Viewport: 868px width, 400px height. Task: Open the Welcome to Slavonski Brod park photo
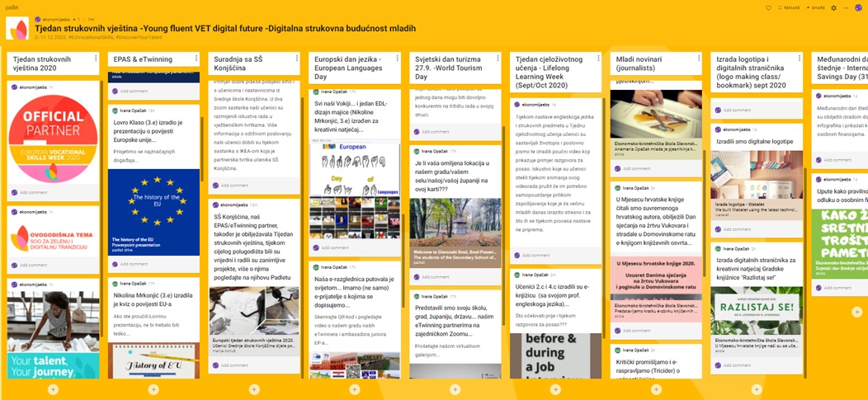pyautogui.click(x=455, y=233)
